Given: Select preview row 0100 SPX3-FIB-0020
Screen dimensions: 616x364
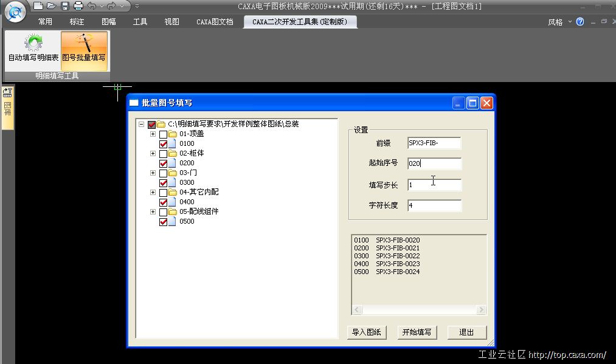Looking at the screenshot, I should pos(387,240).
